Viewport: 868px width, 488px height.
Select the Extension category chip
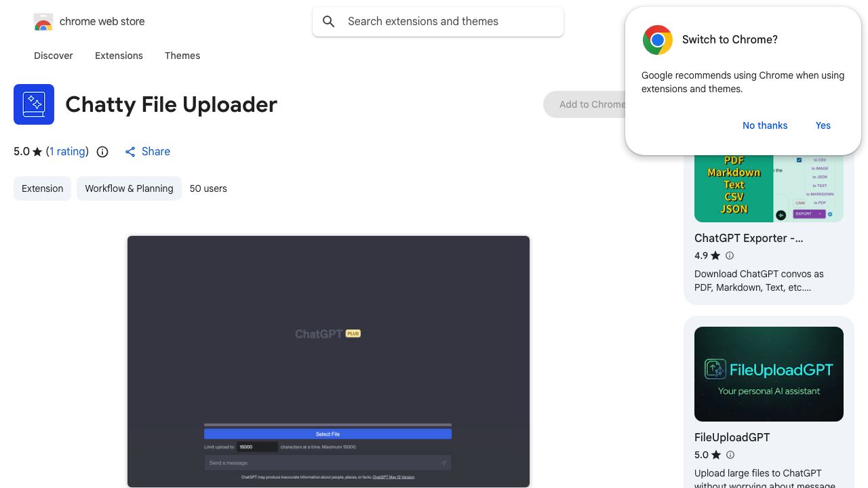tap(42, 188)
